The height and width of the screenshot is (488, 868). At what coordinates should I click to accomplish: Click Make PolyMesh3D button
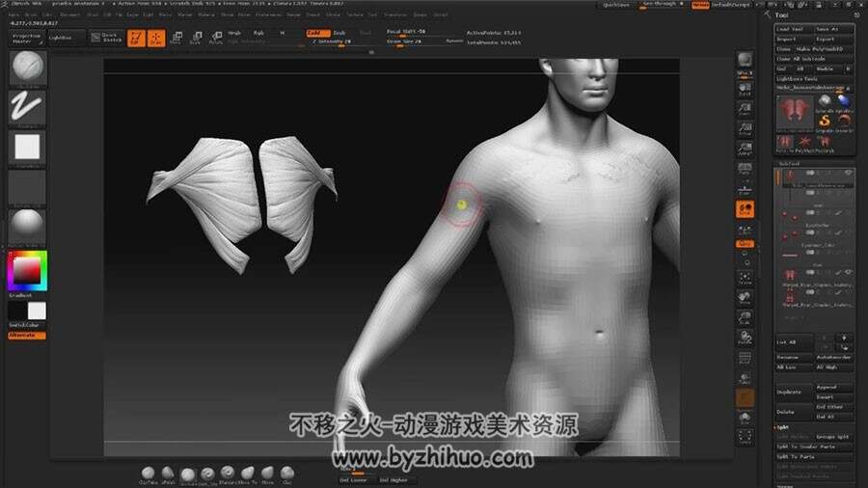(x=822, y=48)
